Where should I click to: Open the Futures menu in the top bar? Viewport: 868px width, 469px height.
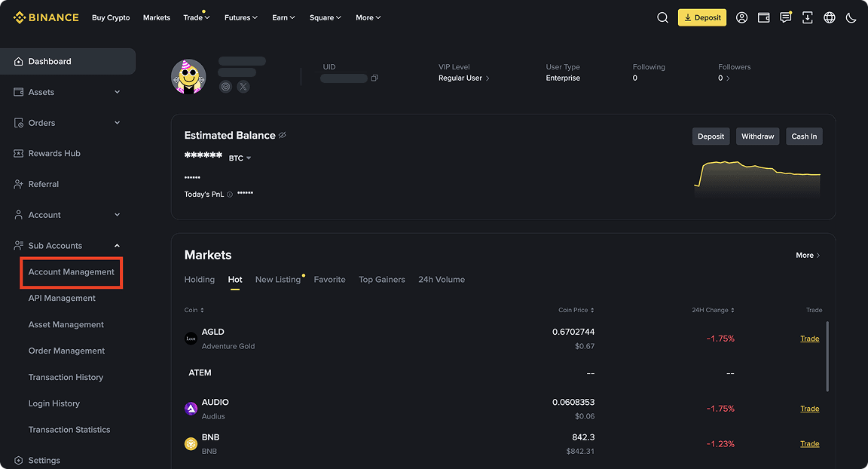tap(240, 17)
